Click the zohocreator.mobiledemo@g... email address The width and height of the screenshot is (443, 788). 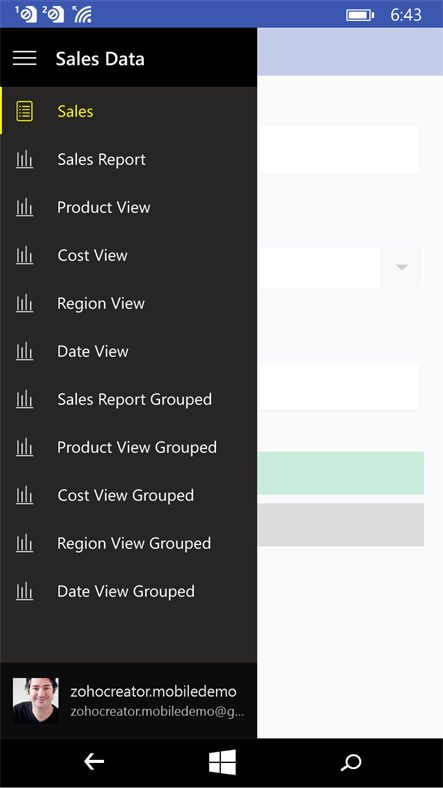tap(157, 712)
